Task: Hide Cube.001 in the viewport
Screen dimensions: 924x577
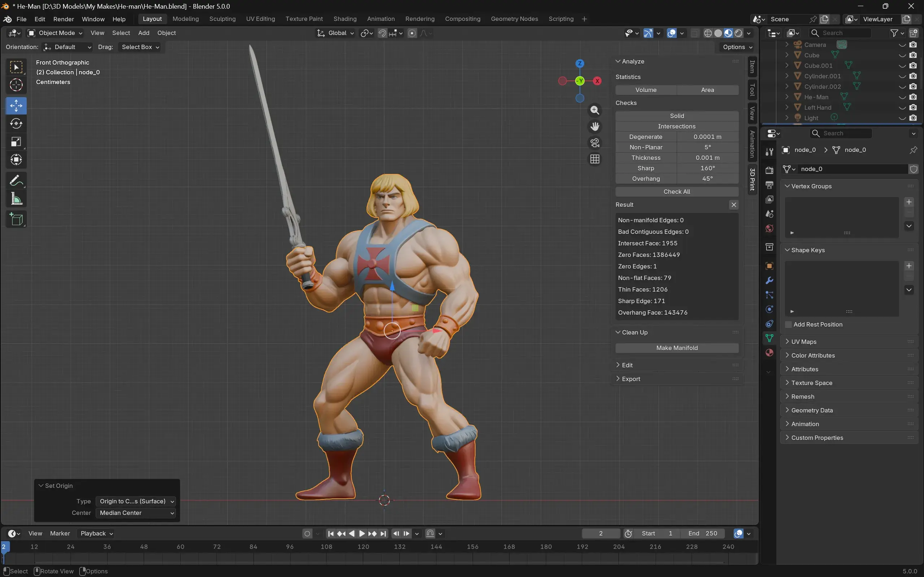Action: 902,66
